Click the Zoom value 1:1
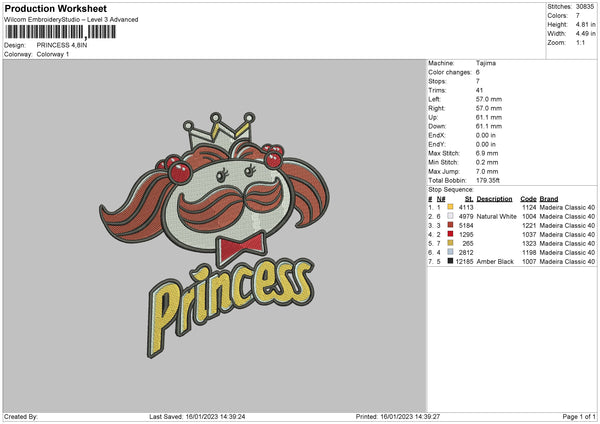This screenshot has width=600, height=424. click(x=580, y=42)
